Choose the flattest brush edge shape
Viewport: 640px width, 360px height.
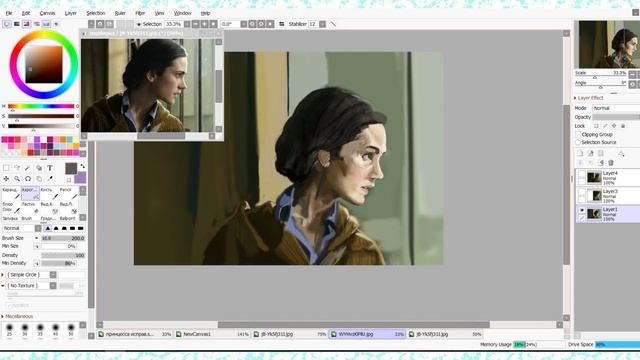click(x=80, y=228)
